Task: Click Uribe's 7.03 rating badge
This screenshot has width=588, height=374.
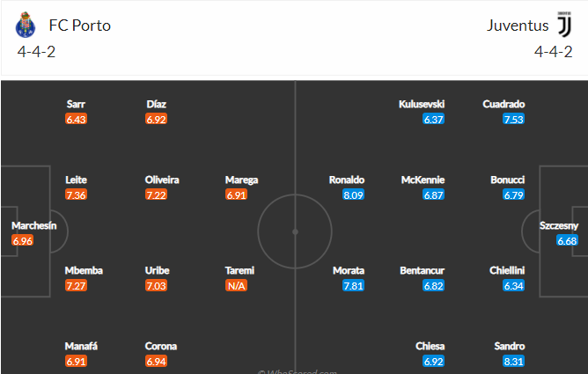Action: [x=156, y=285]
